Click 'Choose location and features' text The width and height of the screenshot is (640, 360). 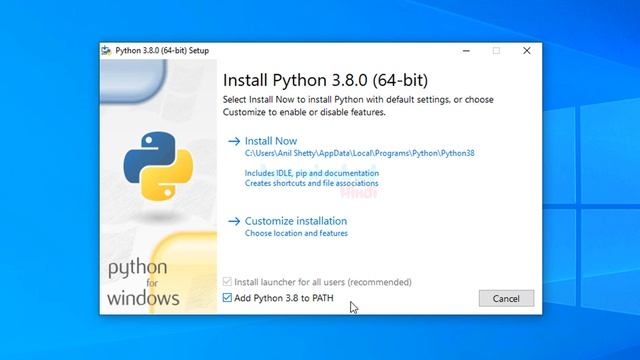point(296,233)
